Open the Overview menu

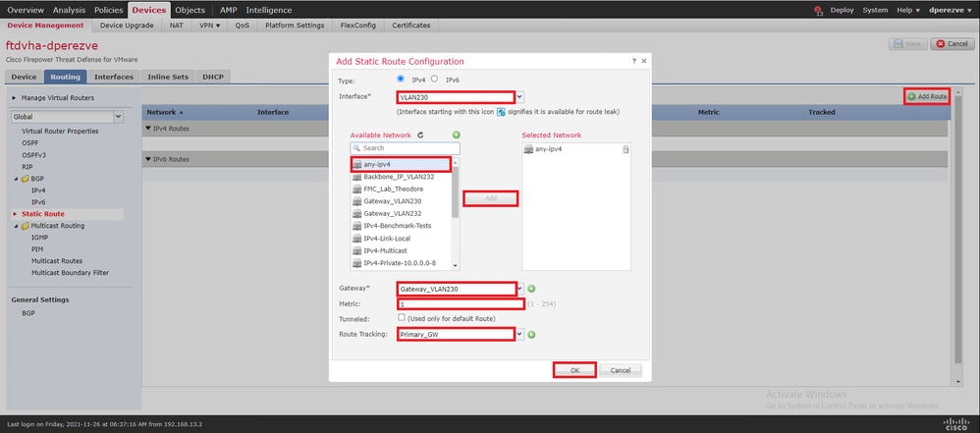(26, 10)
